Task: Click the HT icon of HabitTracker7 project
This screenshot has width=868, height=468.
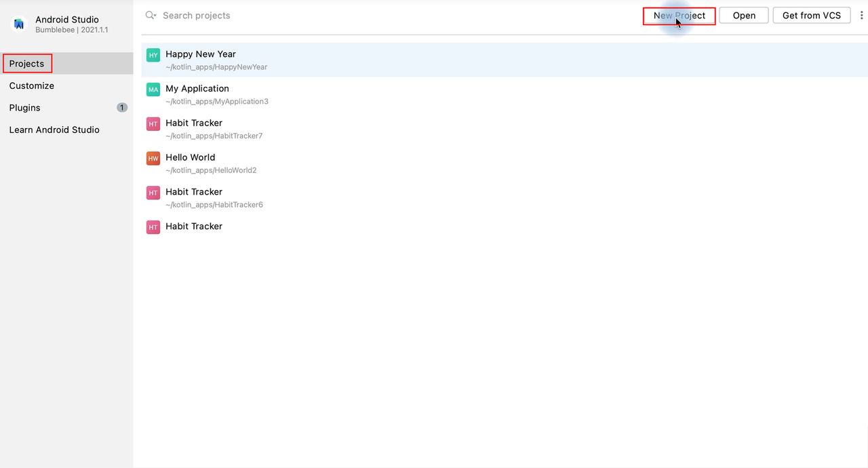Action: (x=153, y=124)
